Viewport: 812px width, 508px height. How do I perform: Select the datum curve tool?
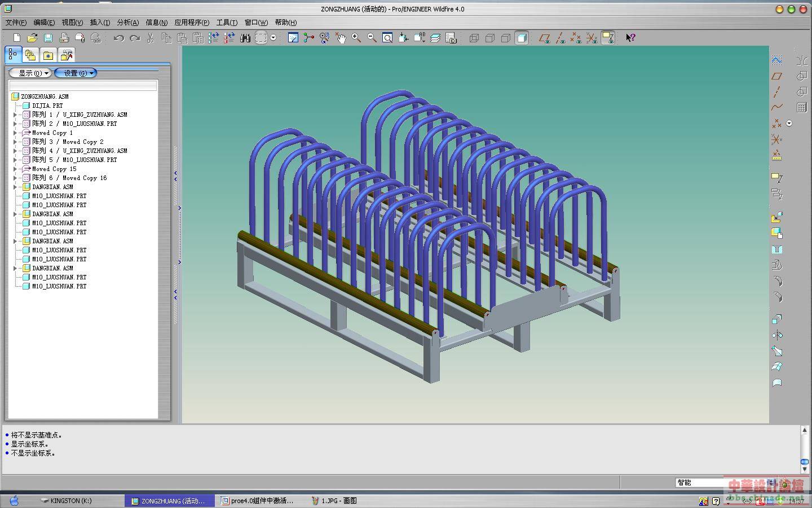tap(777, 107)
